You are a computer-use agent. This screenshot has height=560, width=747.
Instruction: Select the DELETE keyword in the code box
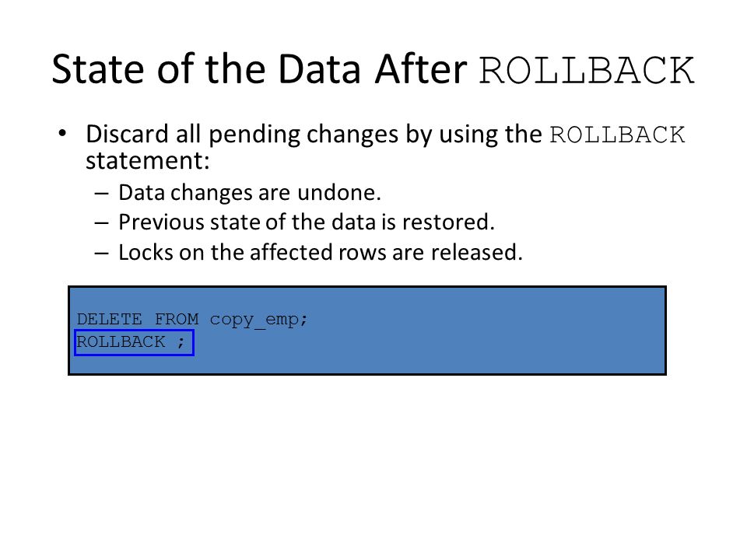point(109,319)
